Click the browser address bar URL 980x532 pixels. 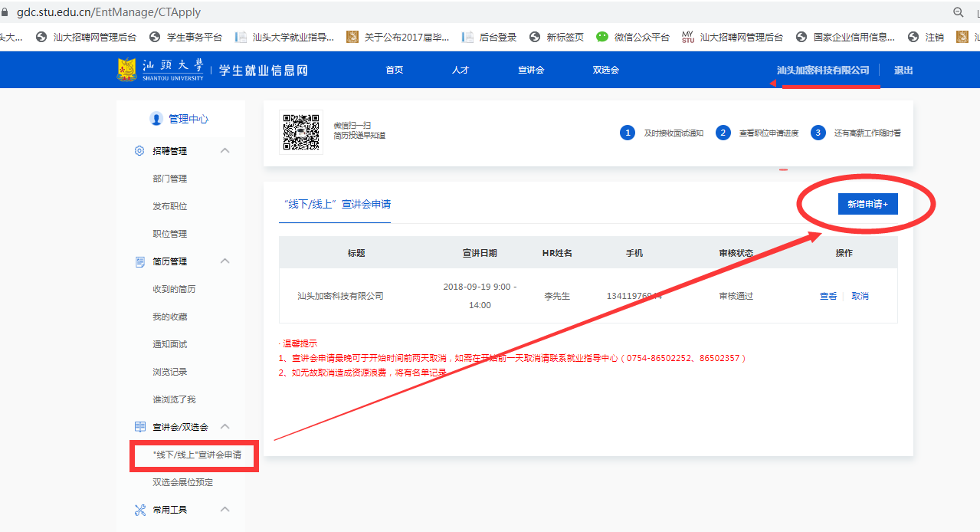coord(109,12)
